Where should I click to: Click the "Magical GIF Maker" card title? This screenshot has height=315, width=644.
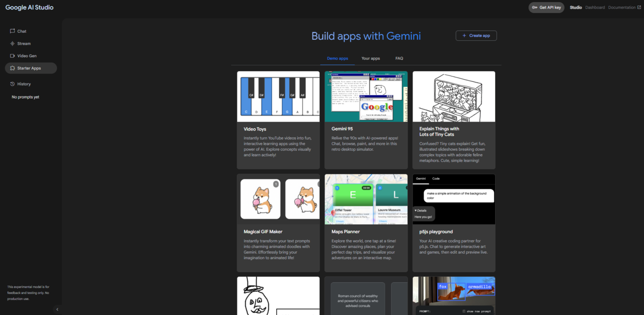click(263, 232)
